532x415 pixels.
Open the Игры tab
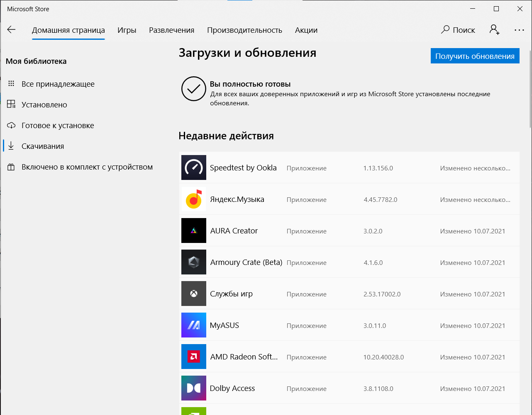click(127, 30)
